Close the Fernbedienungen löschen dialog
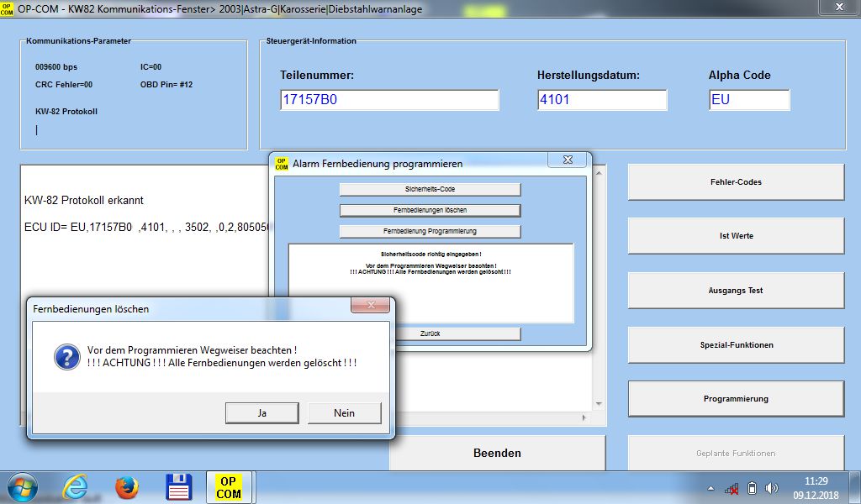The height and width of the screenshot is (504, 861). (x=371, y=305)
